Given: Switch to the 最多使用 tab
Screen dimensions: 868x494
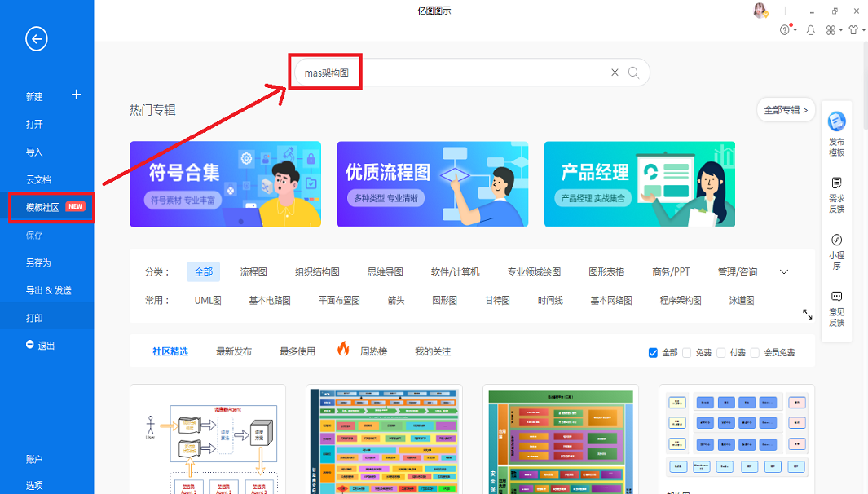Looking at the screenshot, I should [x=297, y=351].
